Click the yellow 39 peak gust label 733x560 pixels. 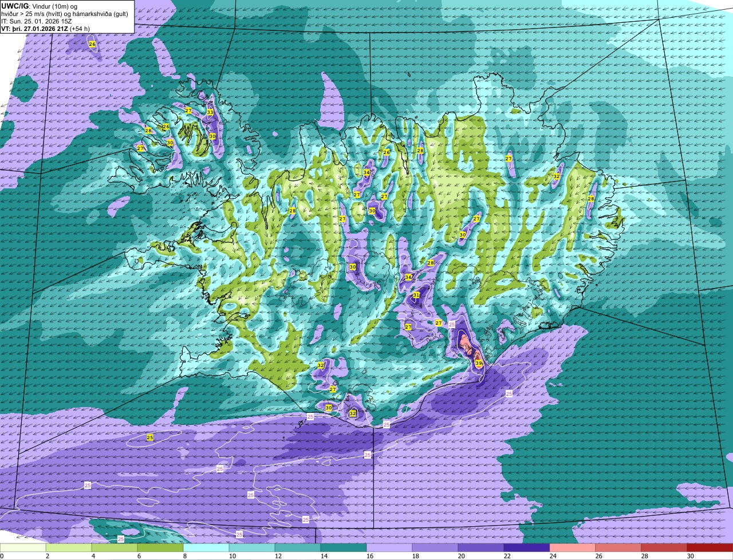pyautogui.click(x=479, y=364)
